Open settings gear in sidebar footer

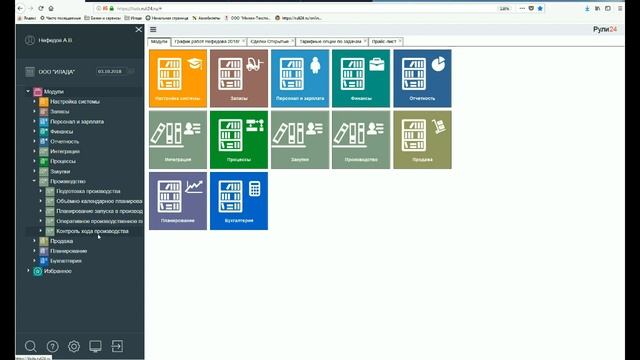click(74, 346)
